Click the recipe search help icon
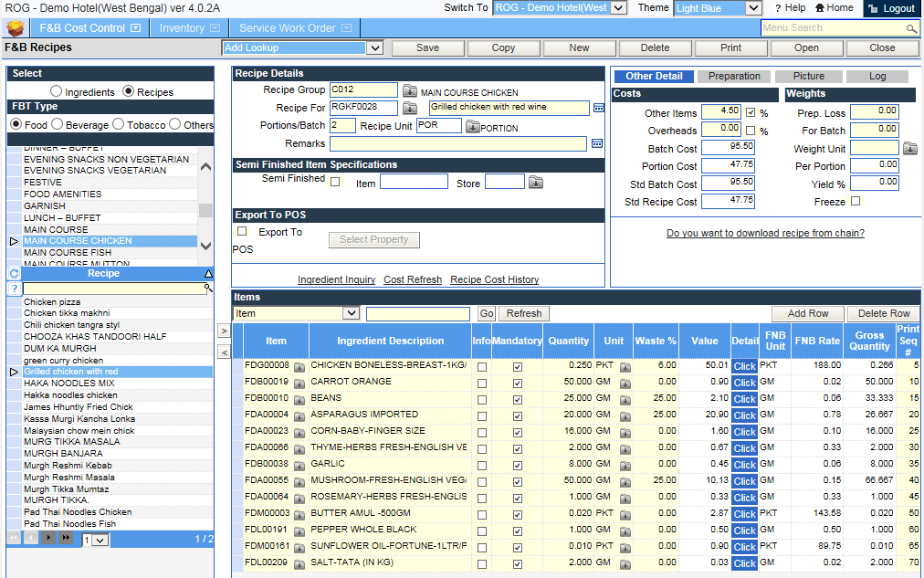The image size is (924, 578). point(14,289)
